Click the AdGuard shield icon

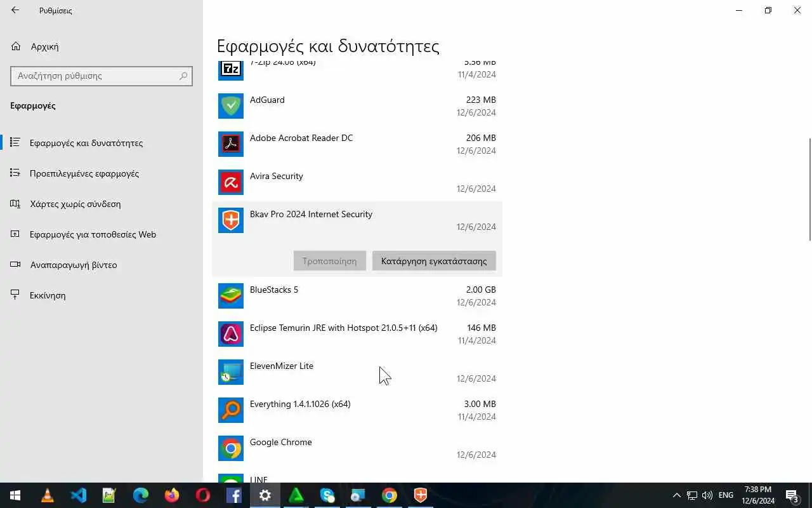231,106
